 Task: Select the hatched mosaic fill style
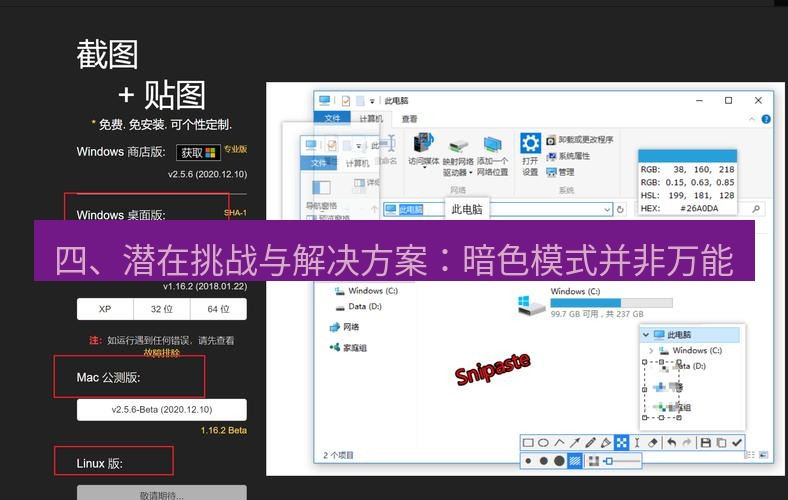[x=575, y=461]
